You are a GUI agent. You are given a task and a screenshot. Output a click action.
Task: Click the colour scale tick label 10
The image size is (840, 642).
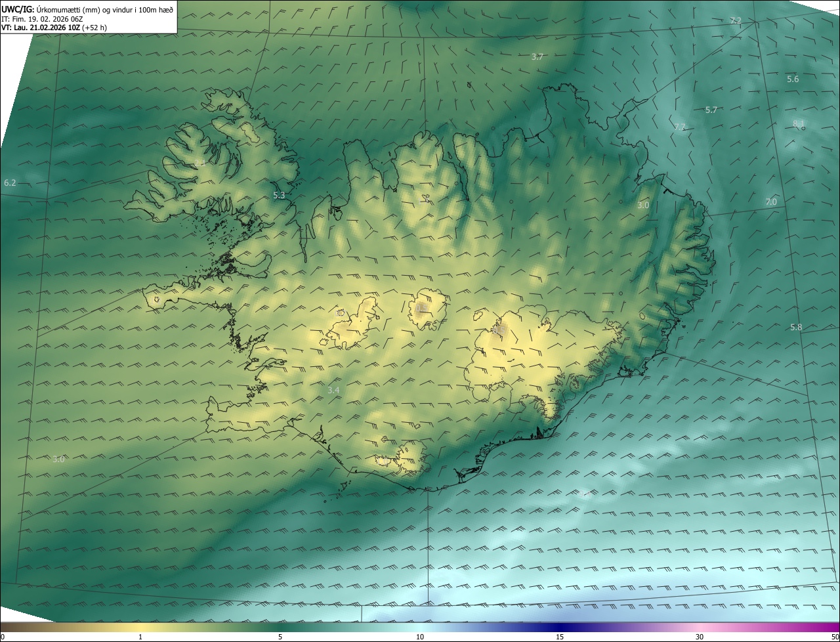click(420, 637)
